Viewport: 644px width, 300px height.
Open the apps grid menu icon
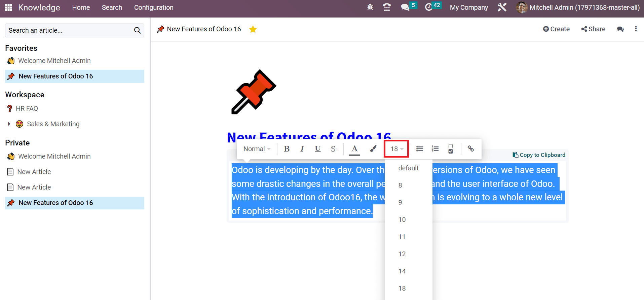pyautogui.click(x=8, y=7)
